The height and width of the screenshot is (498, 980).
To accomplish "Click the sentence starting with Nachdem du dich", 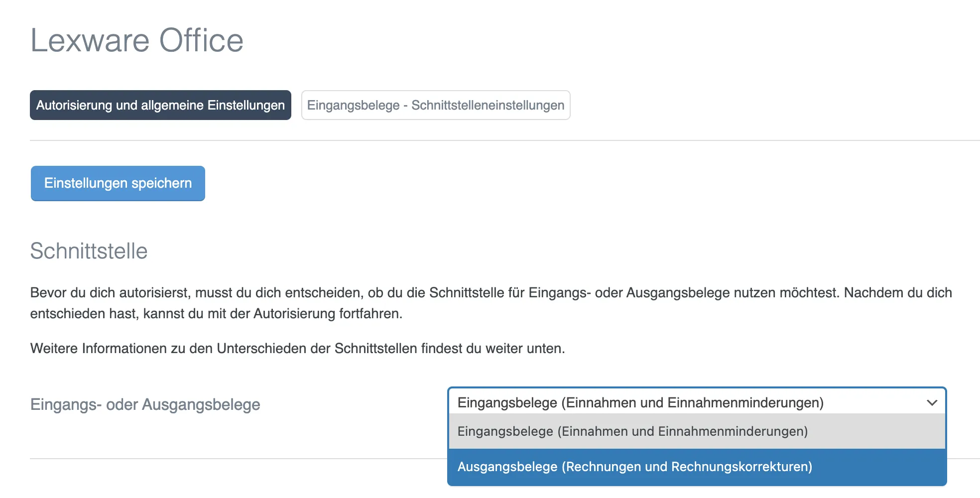I will pyautogui.click(x=897, y=292).
